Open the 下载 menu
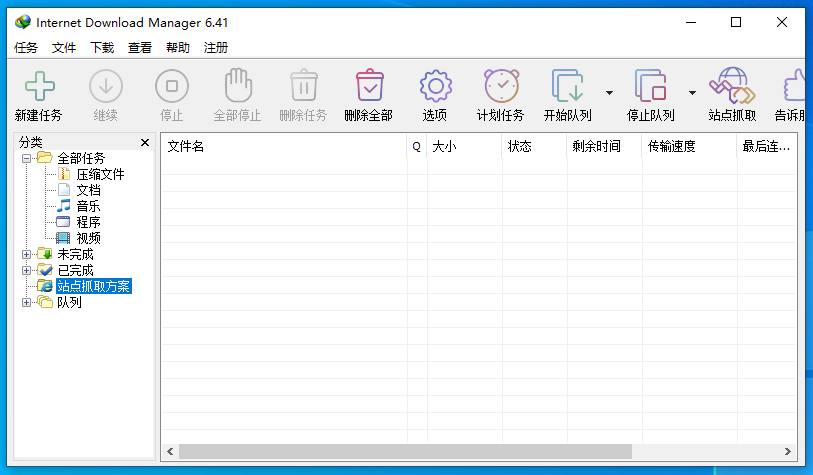Screen dimensions: 813x475 (102, 47)
